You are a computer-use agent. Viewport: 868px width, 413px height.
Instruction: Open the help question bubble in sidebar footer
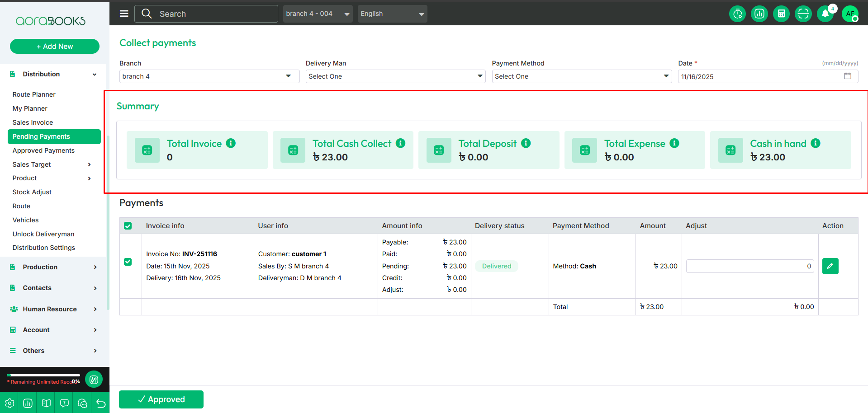pos(64,403)
